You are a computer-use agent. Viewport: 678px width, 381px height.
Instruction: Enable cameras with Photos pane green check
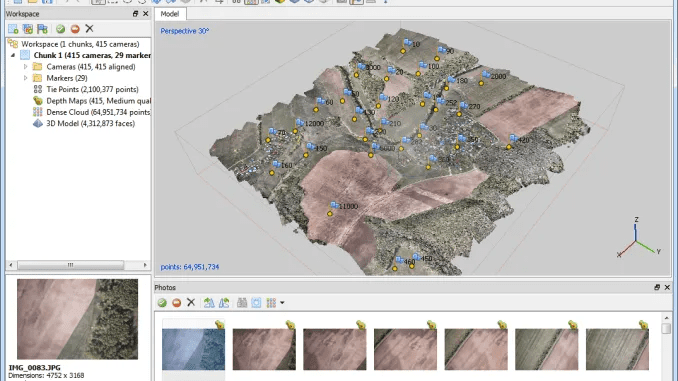pos(162,303)
